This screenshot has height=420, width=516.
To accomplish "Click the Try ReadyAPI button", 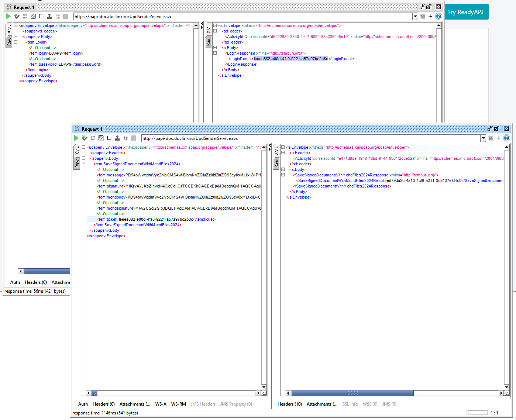I will pyautogui.click(x=465, y=12).
